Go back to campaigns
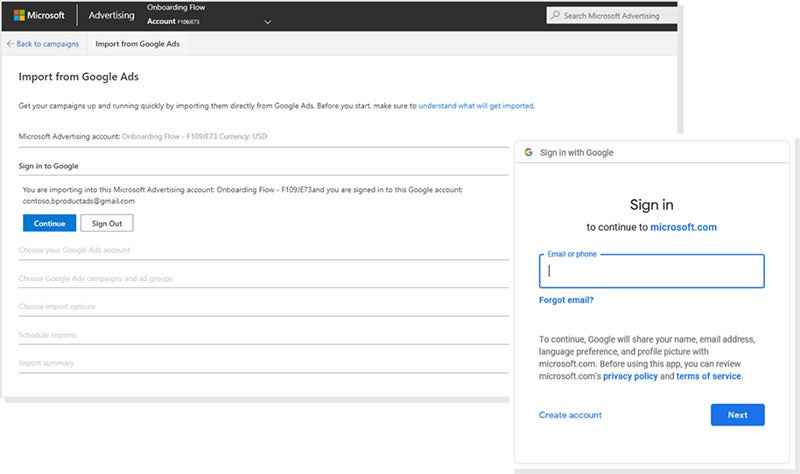 [43, 44]
